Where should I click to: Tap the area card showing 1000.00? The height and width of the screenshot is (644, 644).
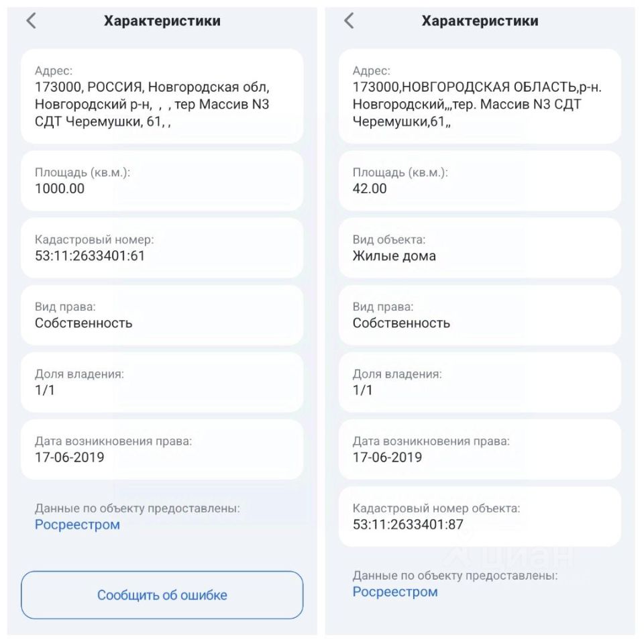coord(162,180)
